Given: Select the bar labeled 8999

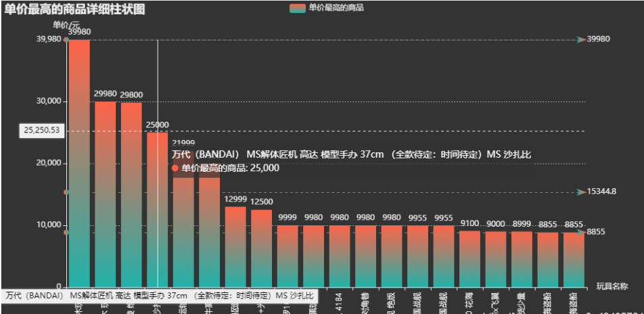Looking at the screenshot, I should [522, 259].
